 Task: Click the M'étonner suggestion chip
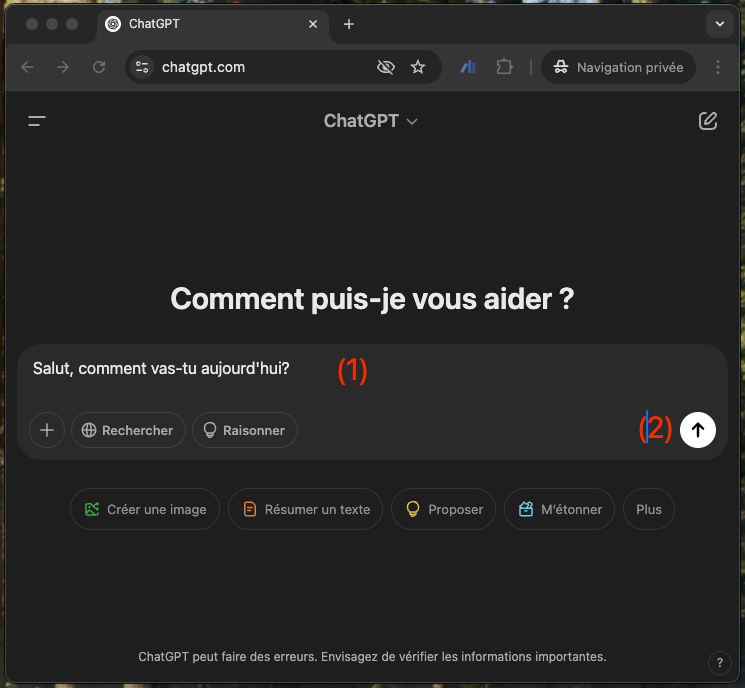[x=559, y=509]
